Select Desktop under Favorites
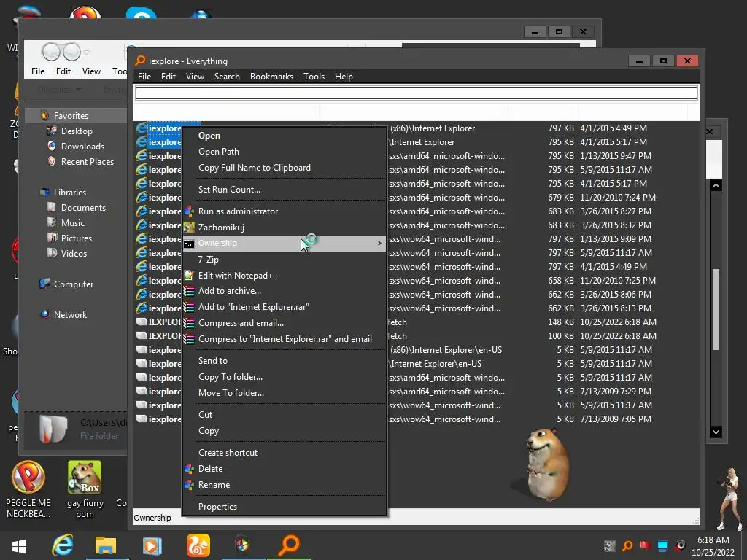This screenshot has width=747, height=560. point(77,131)
